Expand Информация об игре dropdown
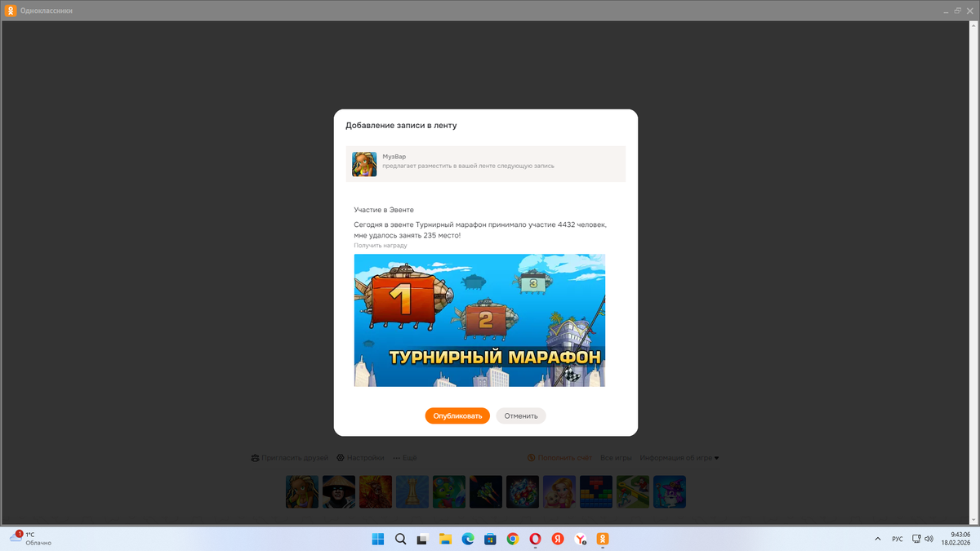The image size is (980, 551). point(679,458)
